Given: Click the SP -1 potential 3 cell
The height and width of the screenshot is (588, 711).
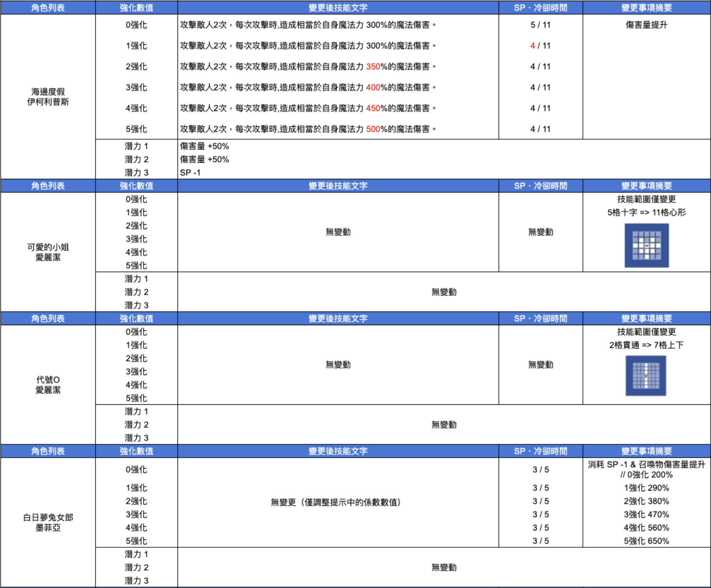Looking at the screenshot, I should pos(190,173).
